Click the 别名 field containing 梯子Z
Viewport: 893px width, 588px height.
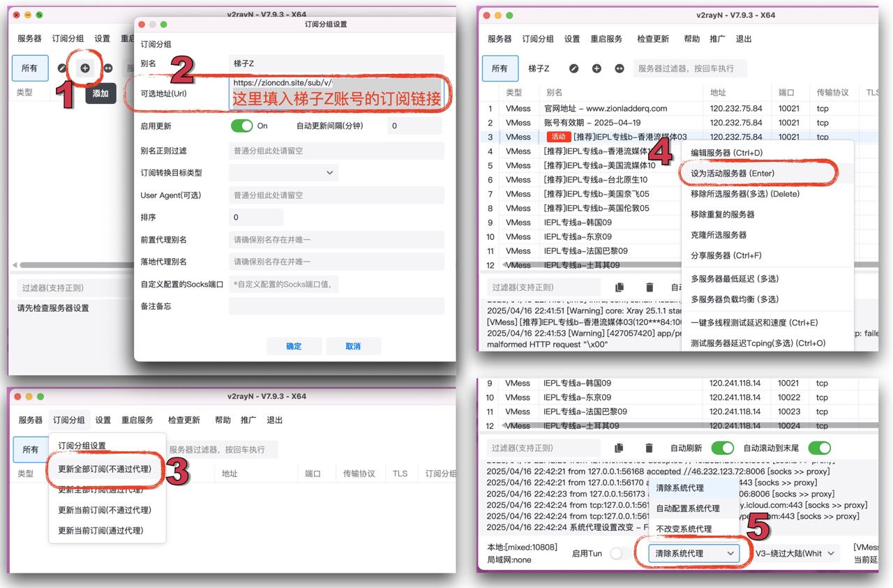336,63
